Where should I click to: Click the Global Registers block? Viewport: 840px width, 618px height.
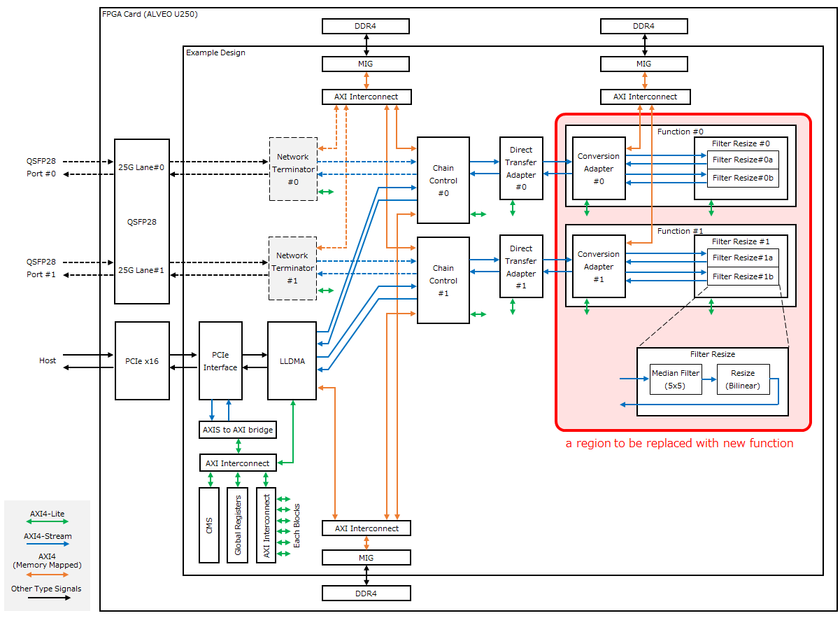237,525
